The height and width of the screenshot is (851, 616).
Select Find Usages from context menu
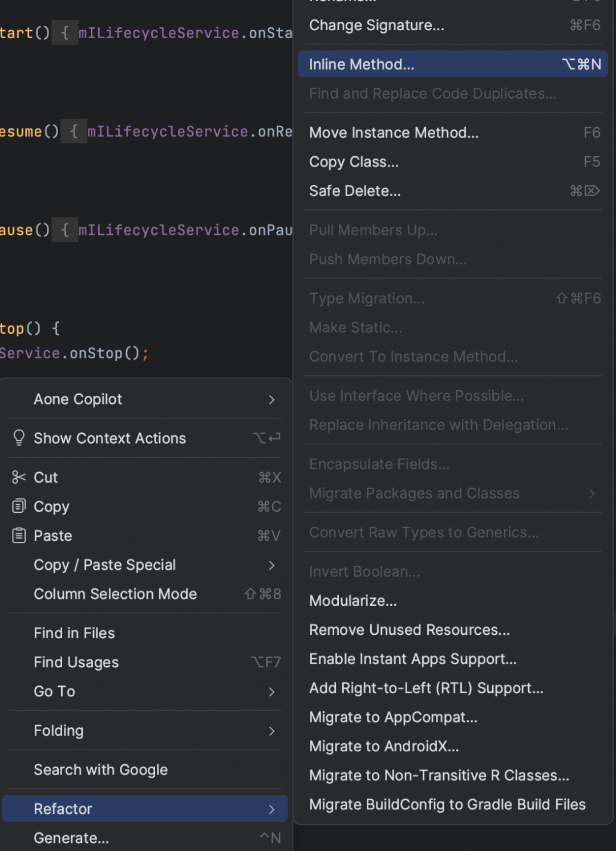point(145,662)
